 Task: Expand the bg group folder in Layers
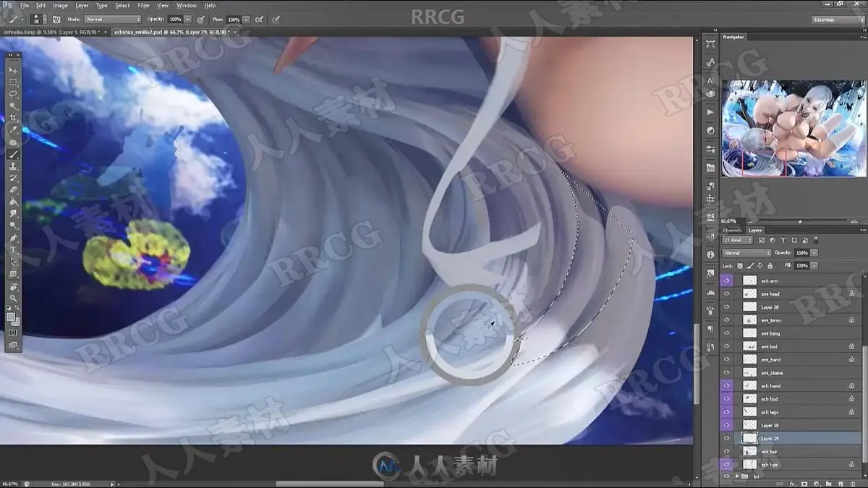(x=737, y=476)
